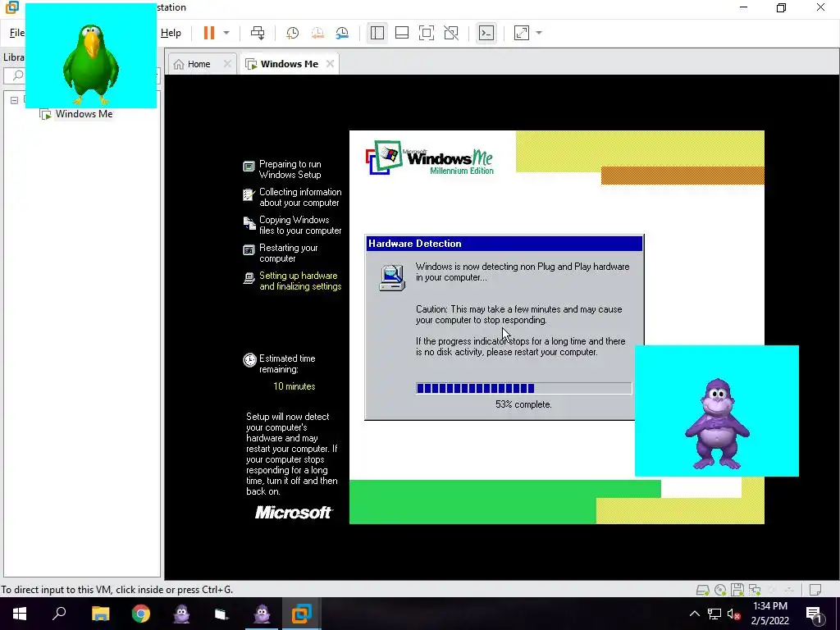840x630 pixels.
Task: Click the floppy drive status icon
Action: click(x=737, y=590)
